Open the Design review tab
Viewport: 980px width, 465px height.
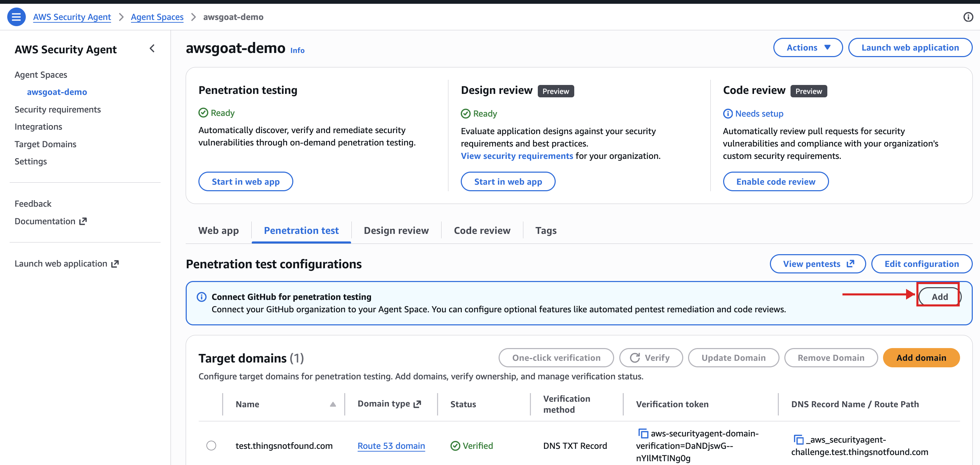click(x=396, y=230)
